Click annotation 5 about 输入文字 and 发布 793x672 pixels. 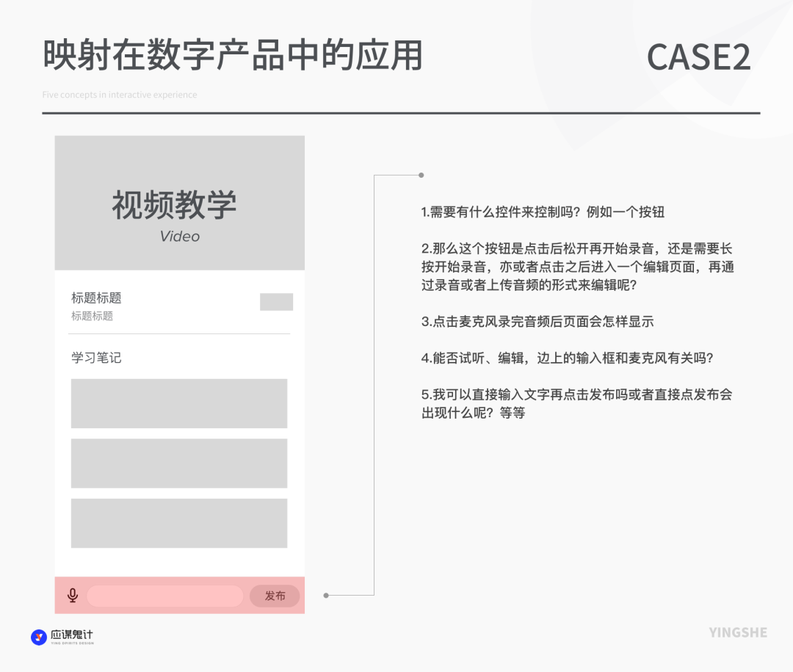click(576, 403)
